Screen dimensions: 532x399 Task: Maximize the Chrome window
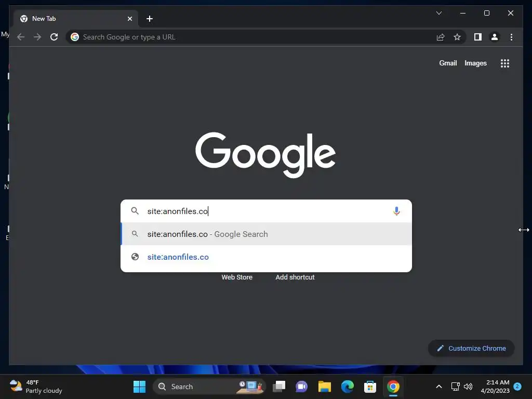click(x=486, y=13)
